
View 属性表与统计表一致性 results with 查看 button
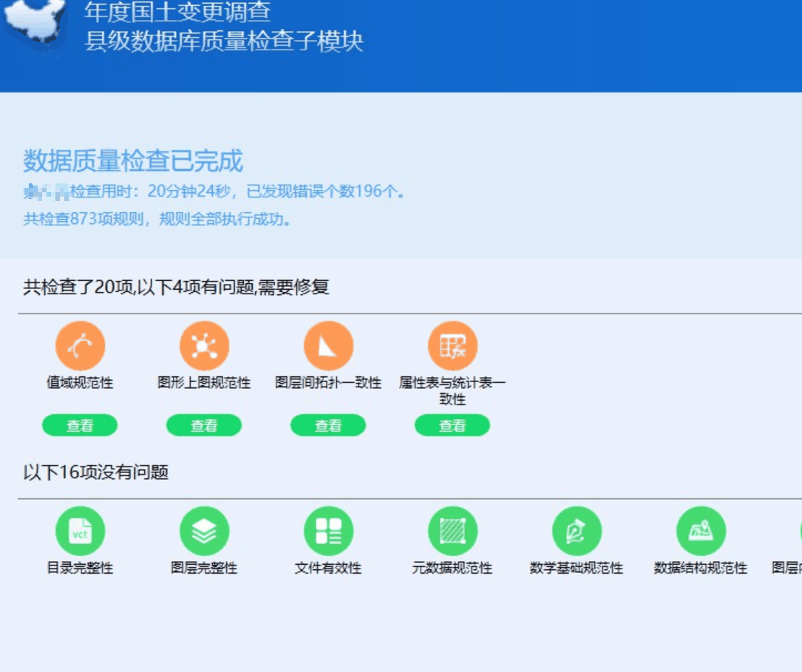452,426
